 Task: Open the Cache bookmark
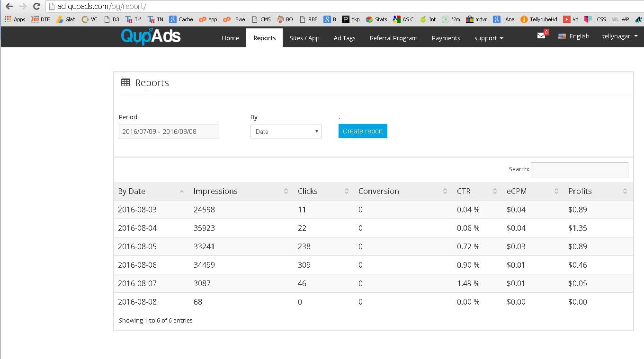(x=181, y=19)
